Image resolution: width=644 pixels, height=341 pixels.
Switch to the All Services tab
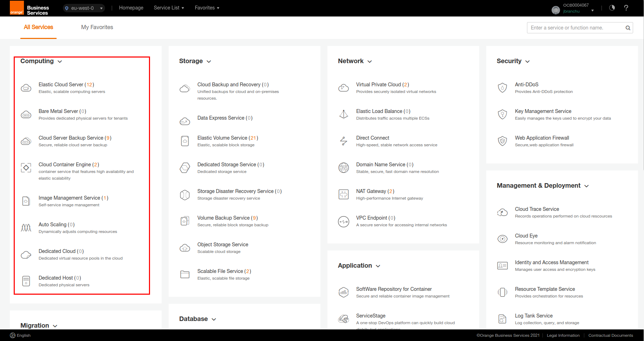(38, 27)
